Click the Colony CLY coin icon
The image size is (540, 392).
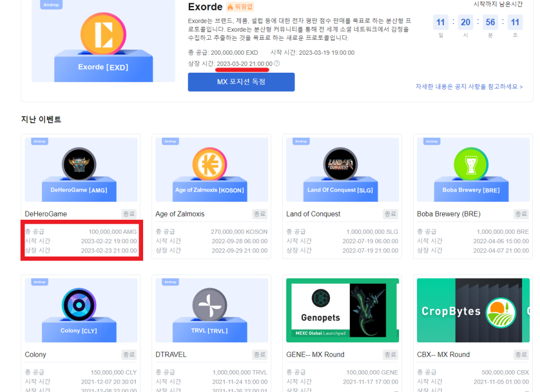[79, 305]
